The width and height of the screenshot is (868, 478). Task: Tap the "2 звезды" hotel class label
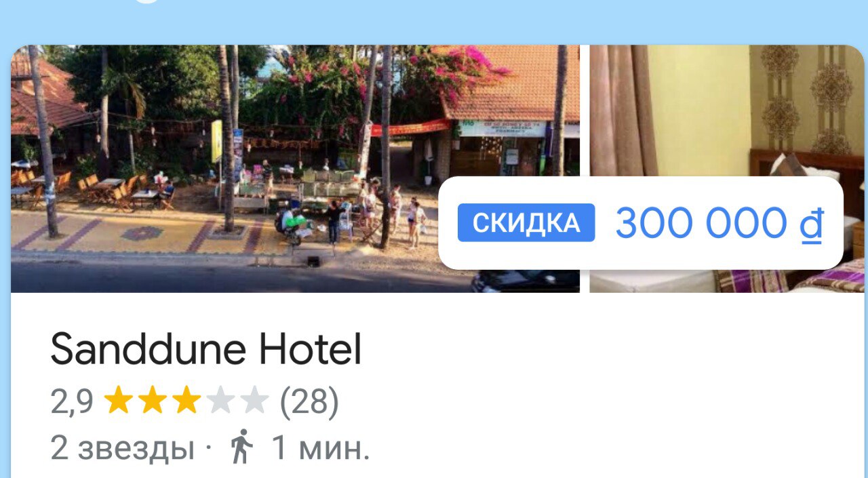pyautogui.click(x=122, y=448)
